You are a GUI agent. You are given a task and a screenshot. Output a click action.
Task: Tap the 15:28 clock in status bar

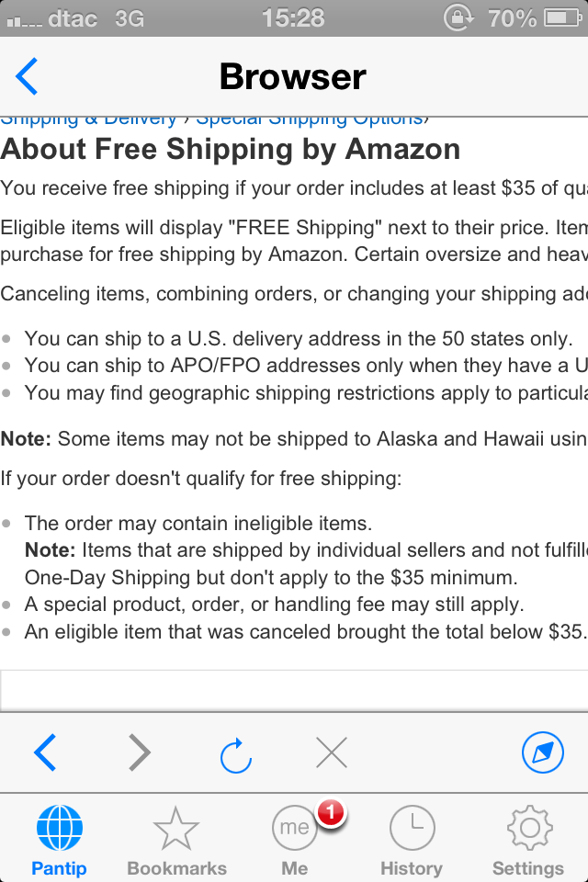[x=293, y=18]
